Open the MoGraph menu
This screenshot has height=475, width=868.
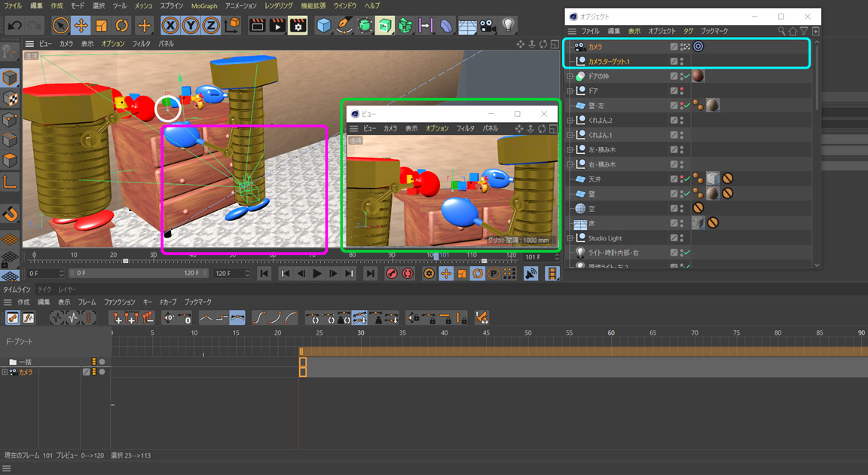click(204, 5)
